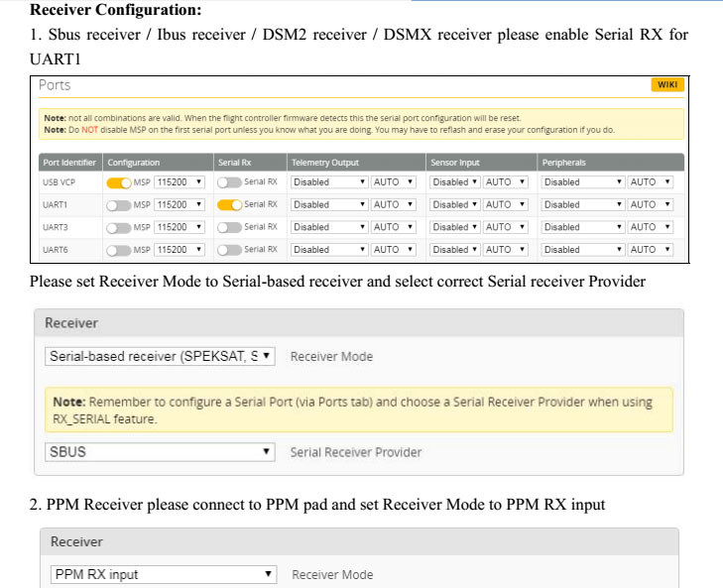Open USB VCP MSP baud rate dropdown

(180, 182)
